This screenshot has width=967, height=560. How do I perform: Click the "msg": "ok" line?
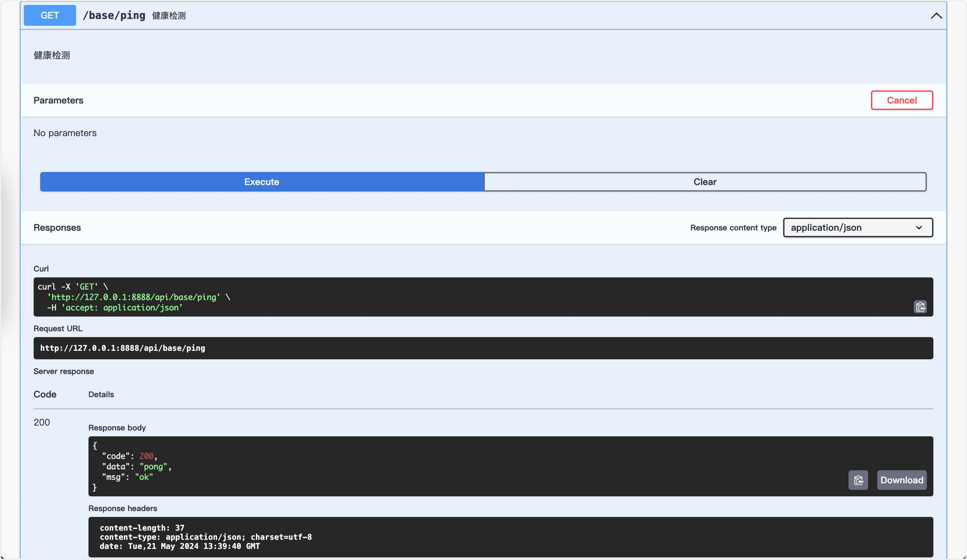(127, 477)
